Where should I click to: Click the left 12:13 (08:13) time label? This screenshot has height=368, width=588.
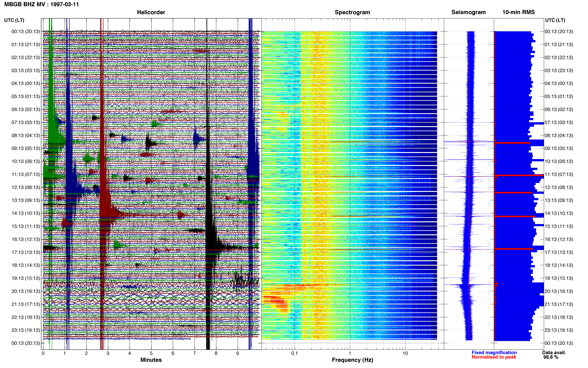pyautogui.click(x=26, y=187)
